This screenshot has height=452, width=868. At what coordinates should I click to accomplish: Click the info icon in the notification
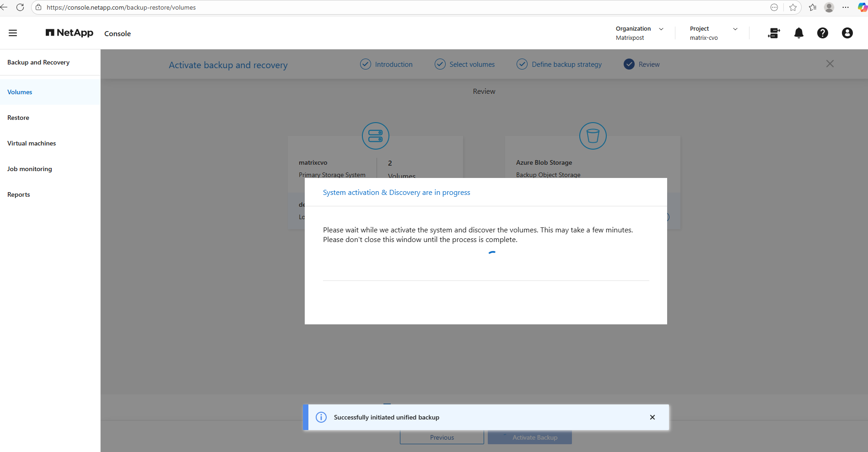tap(321, 417)
